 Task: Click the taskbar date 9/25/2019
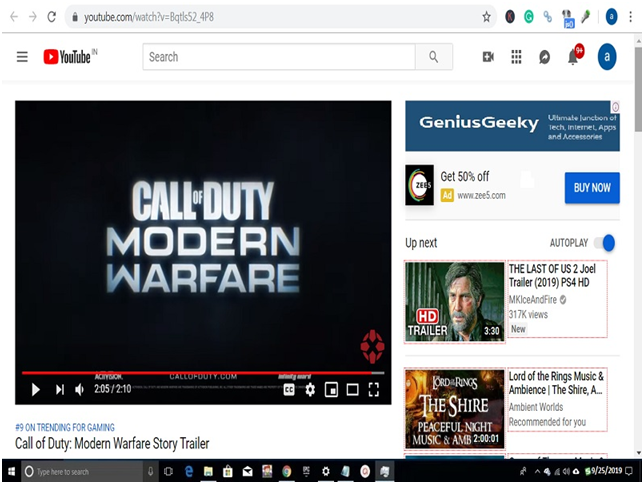606,471
